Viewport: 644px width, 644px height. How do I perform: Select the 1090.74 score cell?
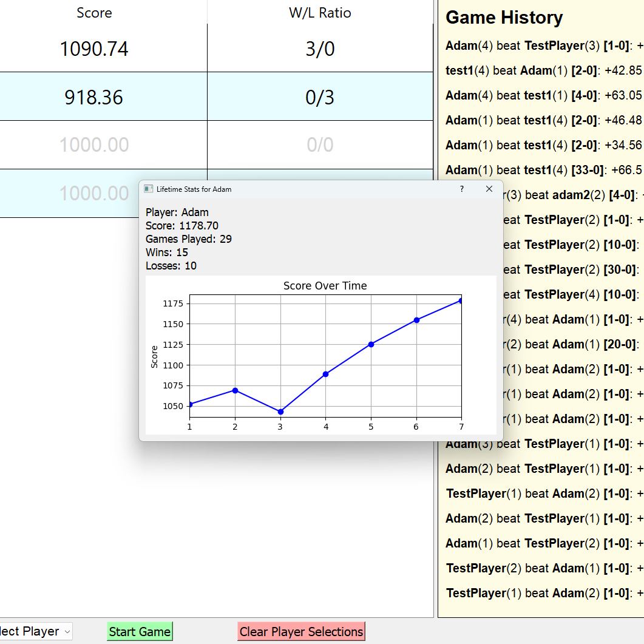click(x=94, y=49)
